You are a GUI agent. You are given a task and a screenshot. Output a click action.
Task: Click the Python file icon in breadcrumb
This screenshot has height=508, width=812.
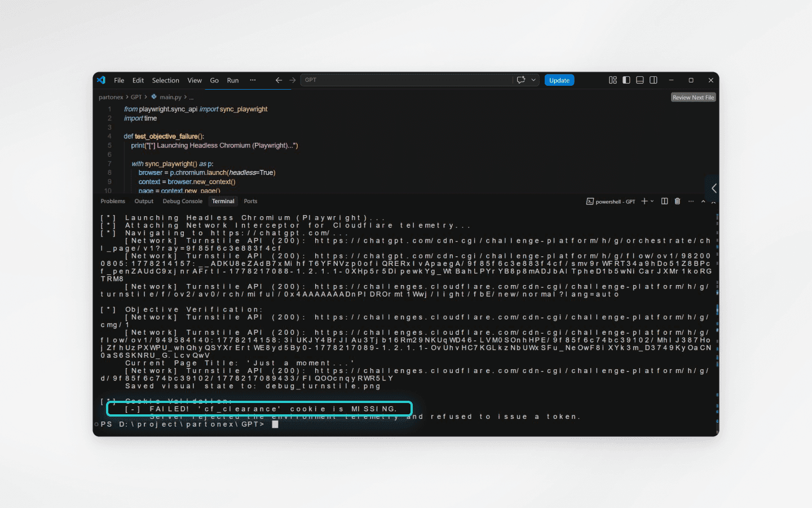[154, 97]
